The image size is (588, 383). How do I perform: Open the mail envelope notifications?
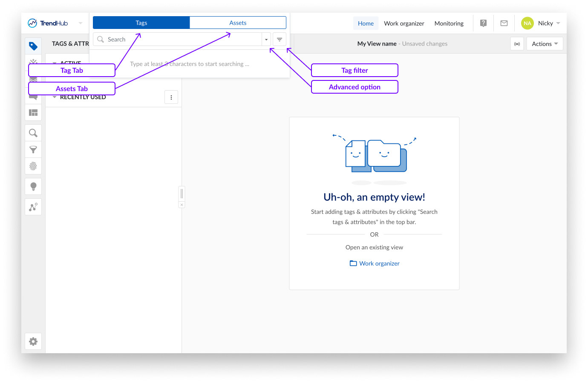pyautogui.click(x=504, y=23)
